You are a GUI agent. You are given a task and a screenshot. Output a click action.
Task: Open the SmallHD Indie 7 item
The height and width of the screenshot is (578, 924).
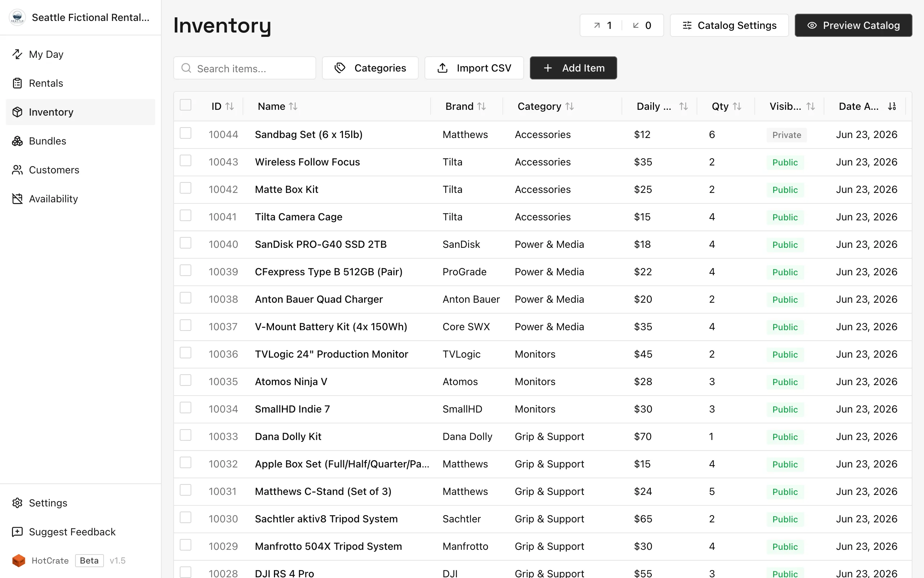click(292, 409)
